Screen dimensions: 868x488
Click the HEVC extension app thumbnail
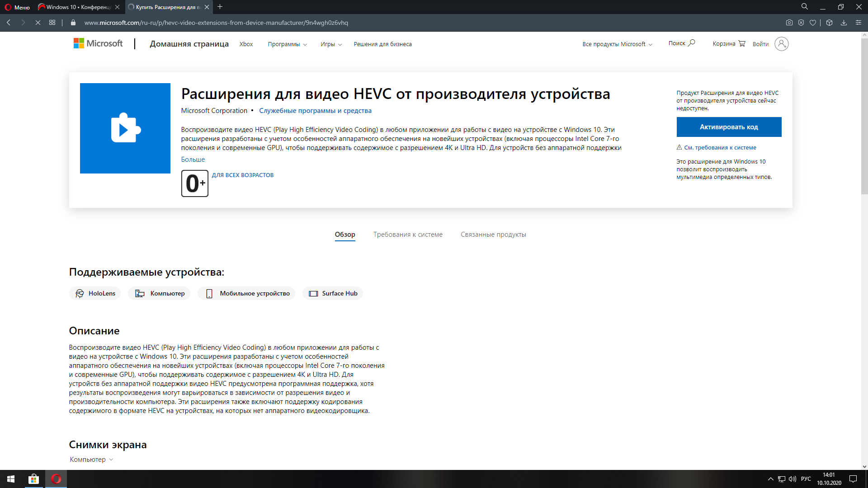(125, 128)
